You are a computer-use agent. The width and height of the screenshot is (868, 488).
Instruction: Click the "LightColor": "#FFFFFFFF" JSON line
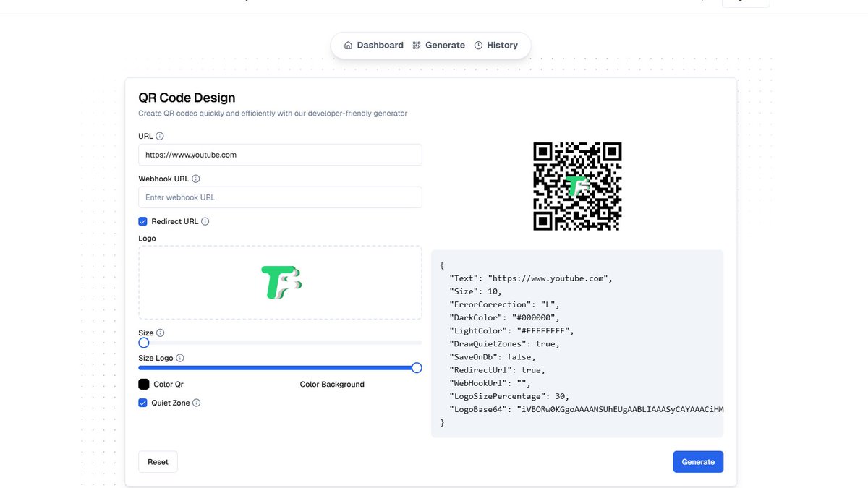[x=511, y=330]
